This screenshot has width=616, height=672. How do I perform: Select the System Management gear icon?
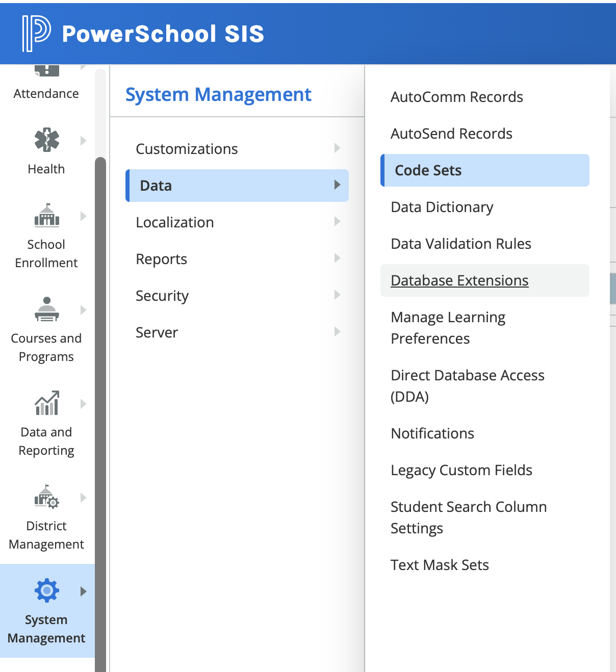pyautogui.click(x=46, y=590)
